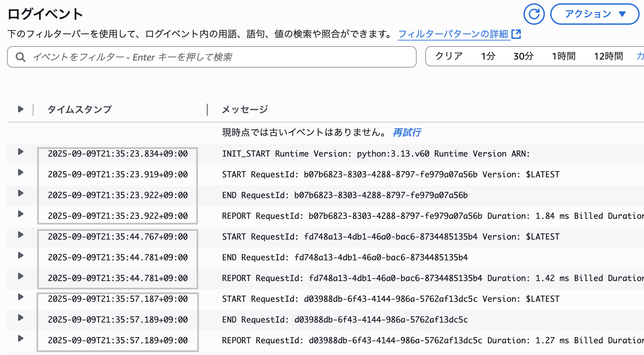Expand the REPORT row with Duration 1.84 ms
Viewport: 644px width, 355px height.
(x=20, y=214)
